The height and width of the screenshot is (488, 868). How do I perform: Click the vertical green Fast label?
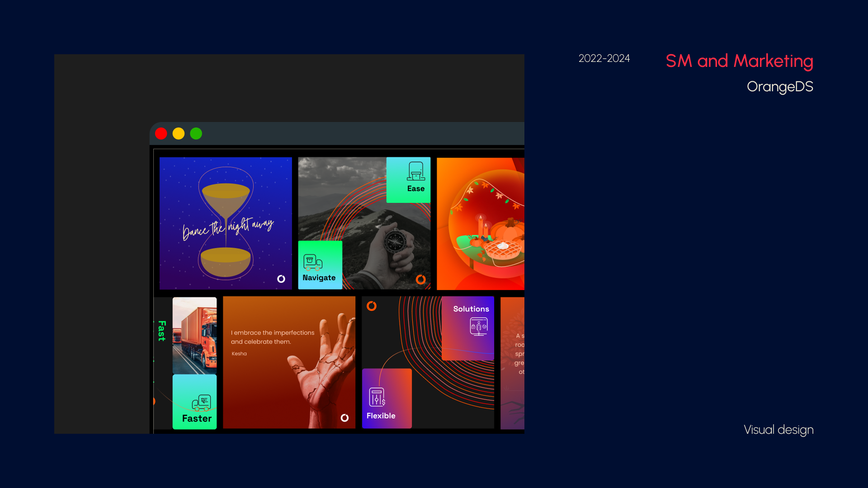tap(162, 331)
